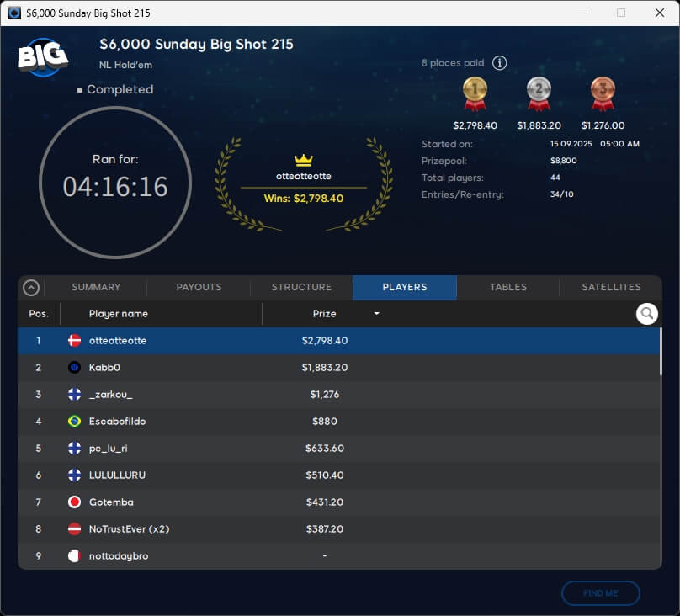
Task: Click the crown icon above winner name
Action: pos(303,160)
